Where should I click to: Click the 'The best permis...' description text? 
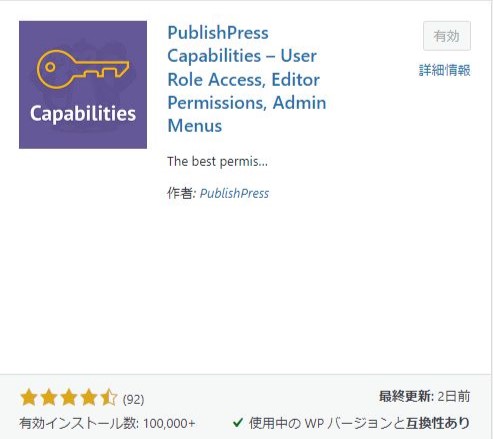(x=217, y=162)
